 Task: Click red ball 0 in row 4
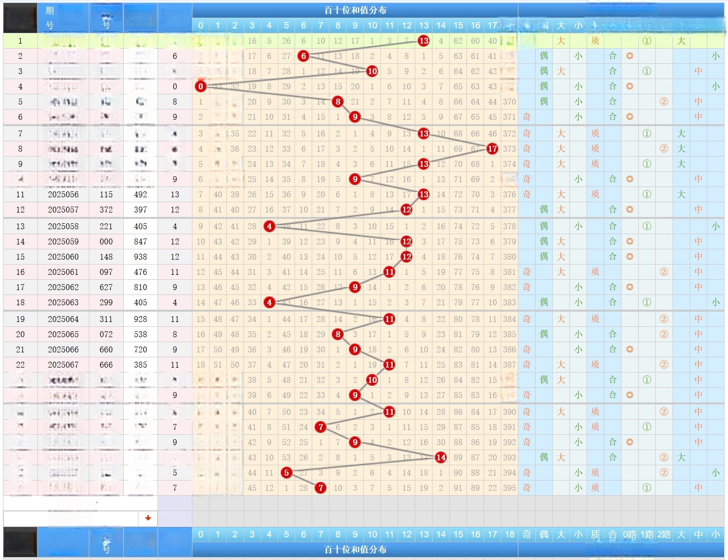coord(200,86)
